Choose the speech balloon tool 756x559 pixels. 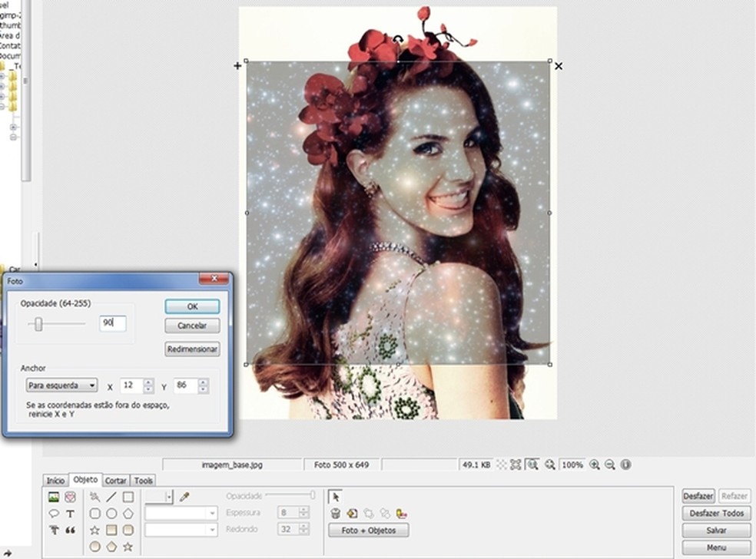(x=54, y=514)
